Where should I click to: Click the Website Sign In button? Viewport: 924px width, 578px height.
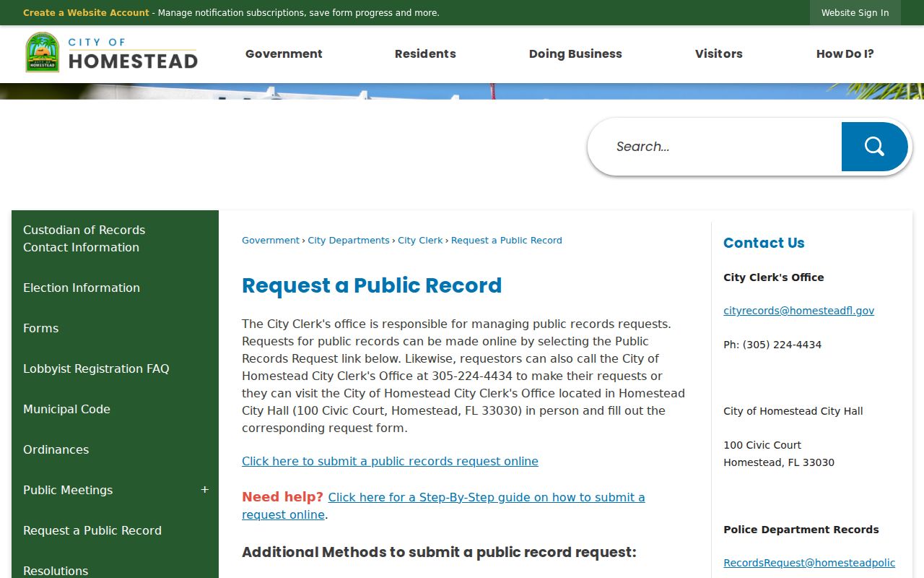(855, 12)
